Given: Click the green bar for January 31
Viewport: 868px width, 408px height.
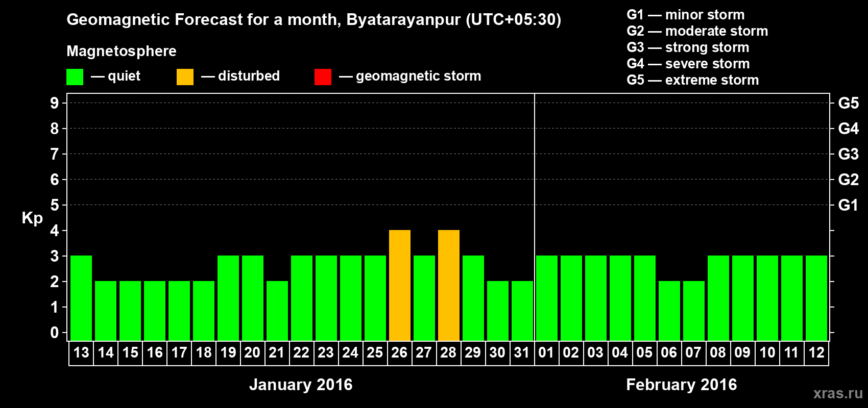Looking at the screenshot, I should (522, 311).
